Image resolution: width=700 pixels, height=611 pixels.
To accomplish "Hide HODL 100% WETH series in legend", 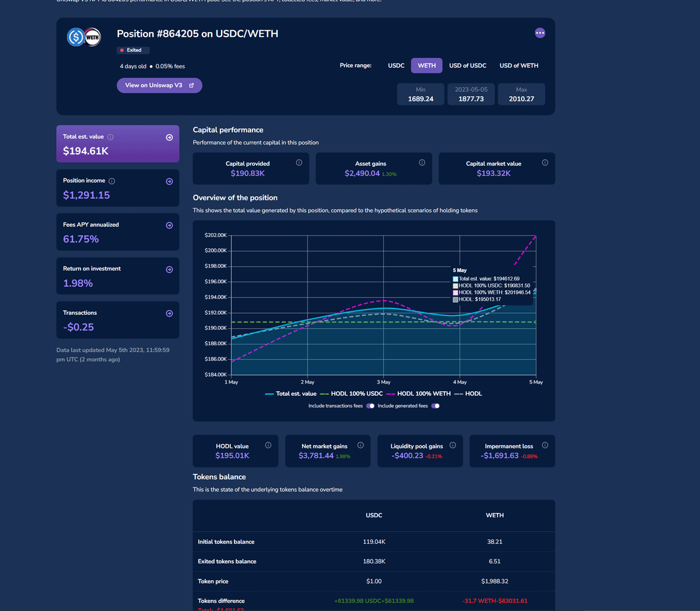I will (x=423, y=394).
